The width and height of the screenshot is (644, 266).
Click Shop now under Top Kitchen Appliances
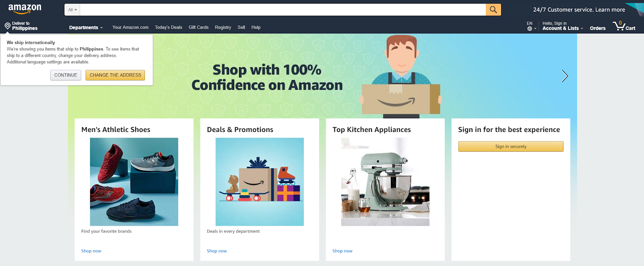pos(343,251)
